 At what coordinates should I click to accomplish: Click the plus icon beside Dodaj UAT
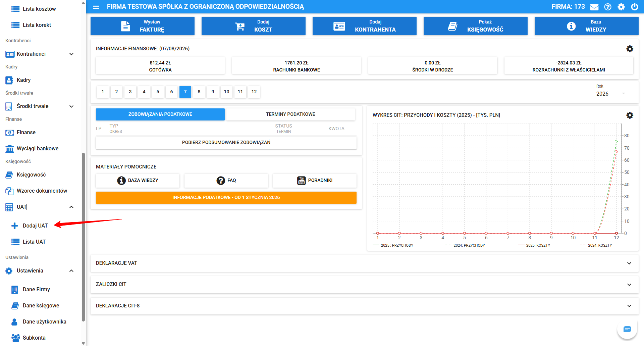[15, 226]
